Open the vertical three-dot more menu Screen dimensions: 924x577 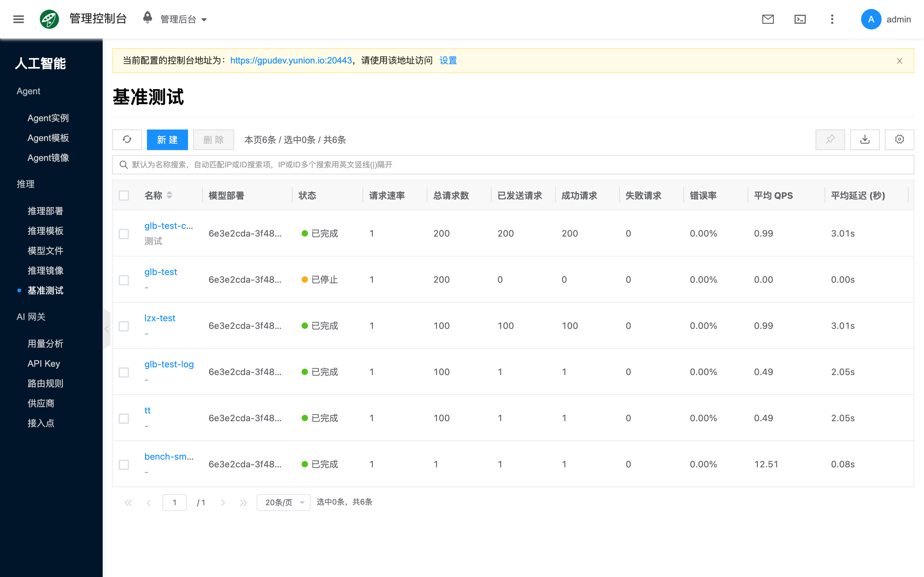[x=832, y=19]
